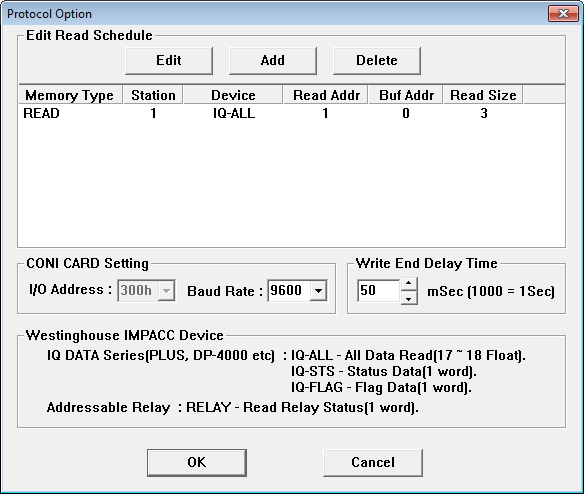This screenshot has width=584, height=494.
Task: Click the Read Addr column header
Action: pos(326,95)
